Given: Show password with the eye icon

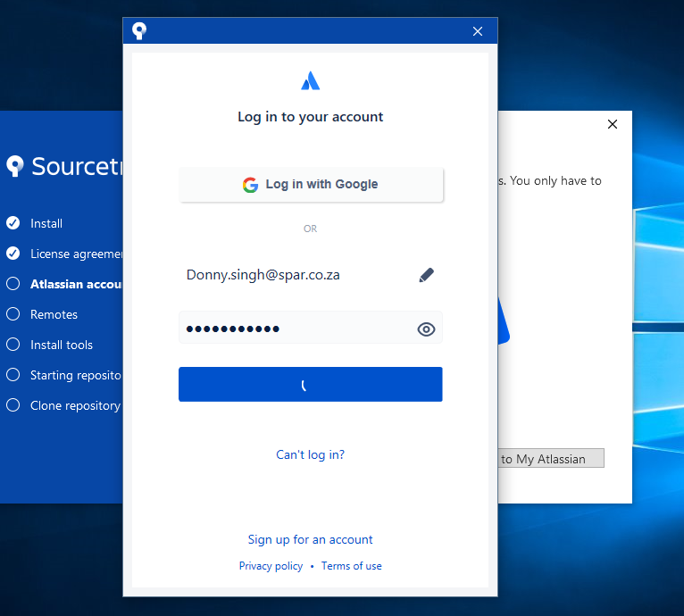Looking at the screenshot, I should (x=426, y=329).
